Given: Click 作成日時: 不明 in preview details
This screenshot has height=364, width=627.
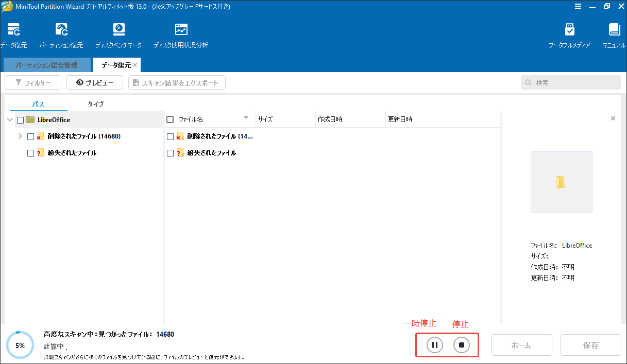Looking at the screenshot, I should click(552, 267).
